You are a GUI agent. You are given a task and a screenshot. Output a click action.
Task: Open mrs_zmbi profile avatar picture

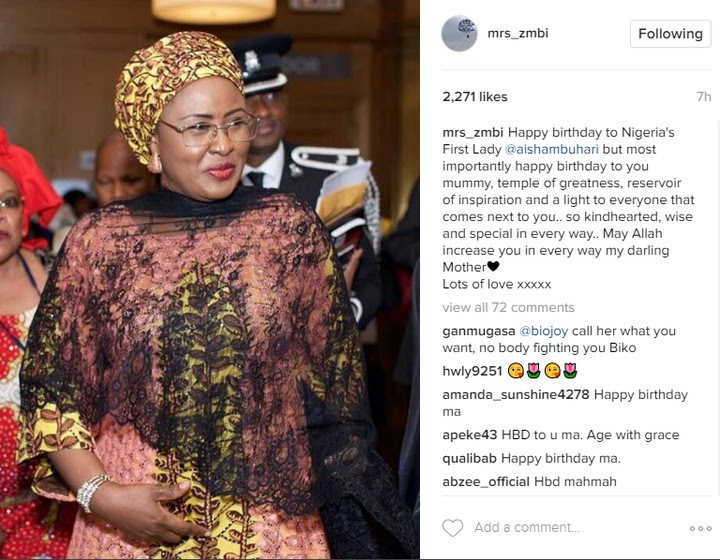459,33
